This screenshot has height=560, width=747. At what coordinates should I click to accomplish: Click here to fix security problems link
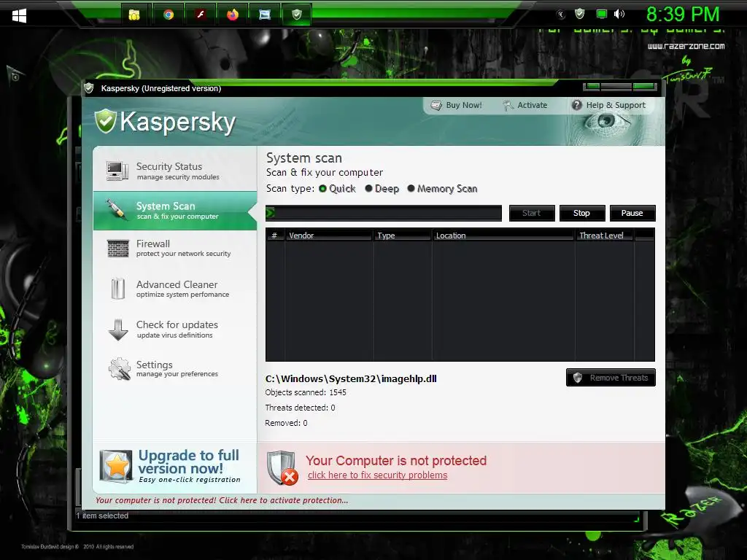click(x=378, y=475)
